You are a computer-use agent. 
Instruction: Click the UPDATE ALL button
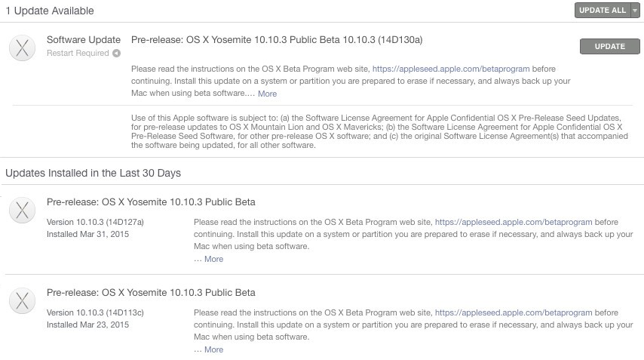[602, 11]
